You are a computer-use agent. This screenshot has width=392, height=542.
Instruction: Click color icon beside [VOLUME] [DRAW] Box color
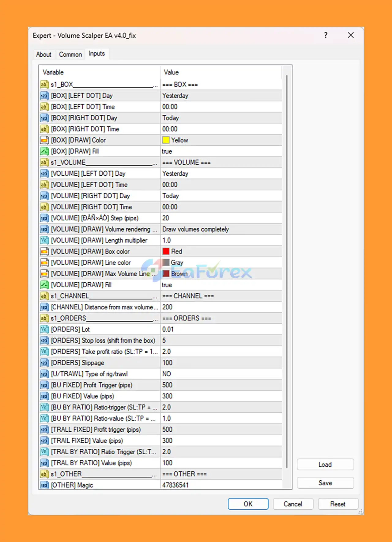44,252
